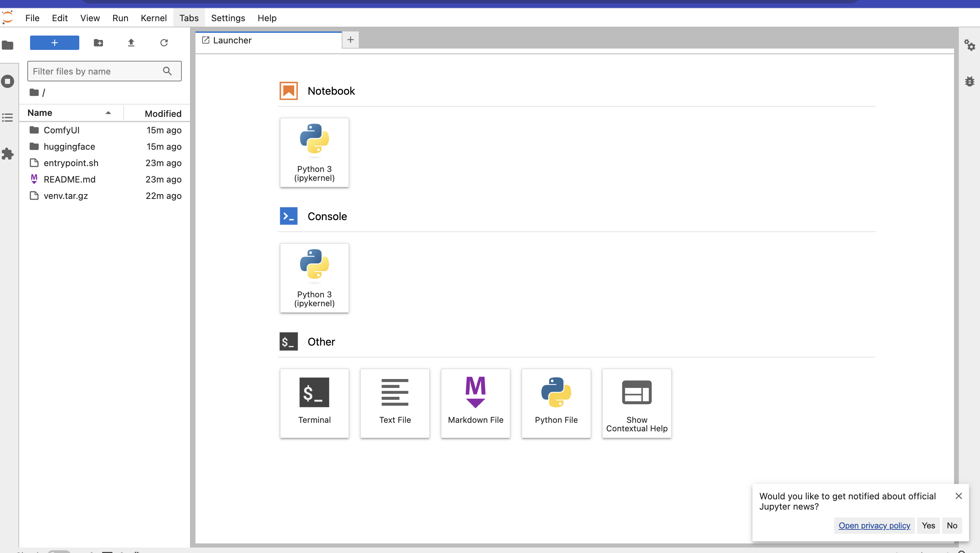The image size is (980, 553).
Task: Open the Property Inspector gears icon
Action: click(x=969, y=45)
